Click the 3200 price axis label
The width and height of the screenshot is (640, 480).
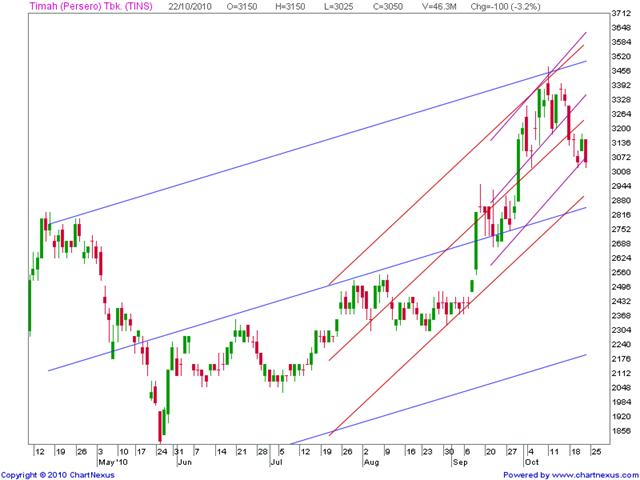(x=621, y=129)
